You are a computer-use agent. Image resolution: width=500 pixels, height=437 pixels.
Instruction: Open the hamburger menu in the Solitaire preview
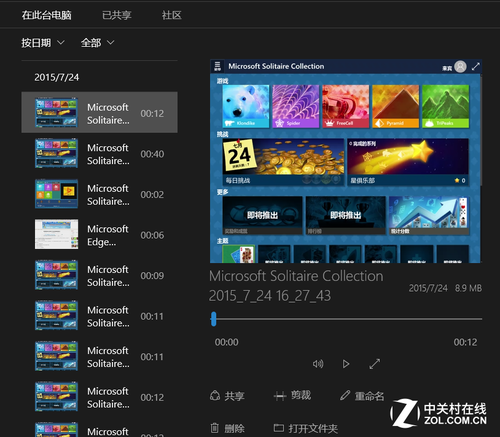217,66
